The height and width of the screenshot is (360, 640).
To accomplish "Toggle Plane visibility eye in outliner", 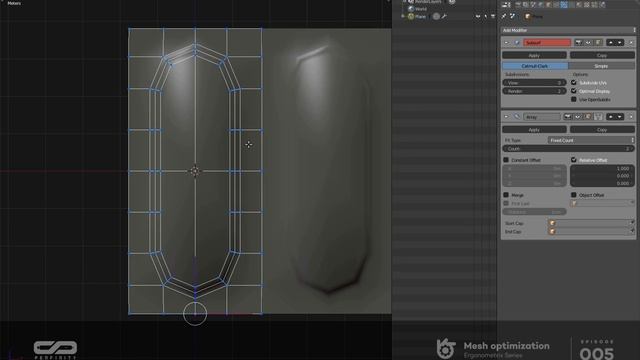I will (x=478, y=16).
